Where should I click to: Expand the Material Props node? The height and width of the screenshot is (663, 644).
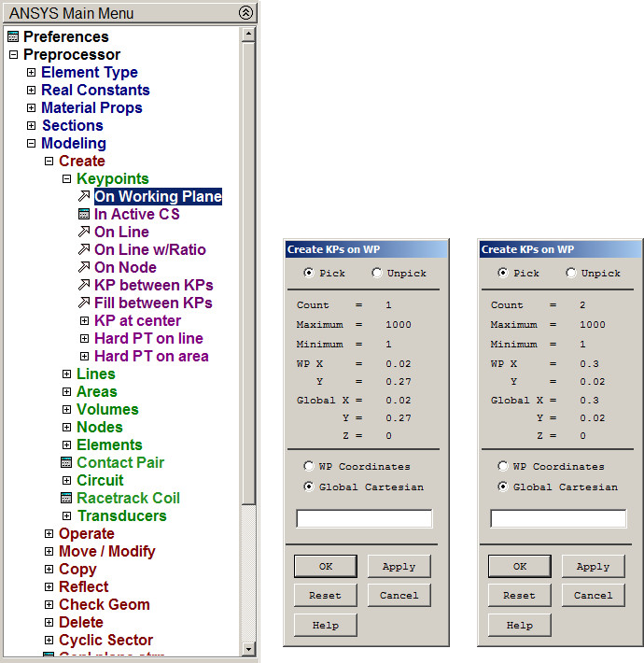(x=32, y=107)
